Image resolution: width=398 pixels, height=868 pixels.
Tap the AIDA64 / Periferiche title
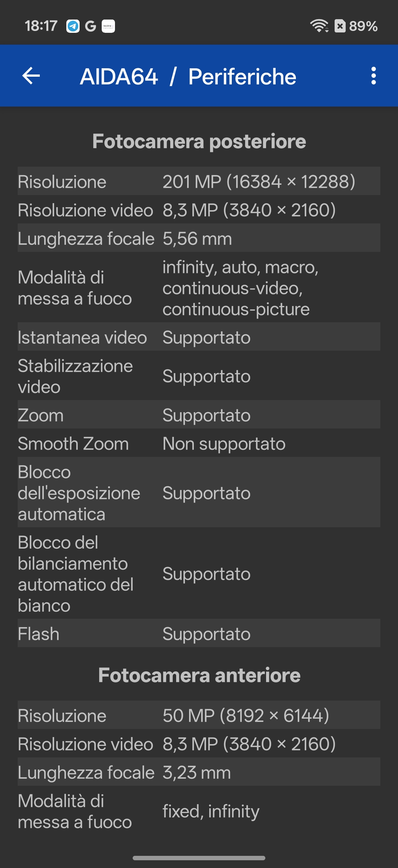coord(188,77)
